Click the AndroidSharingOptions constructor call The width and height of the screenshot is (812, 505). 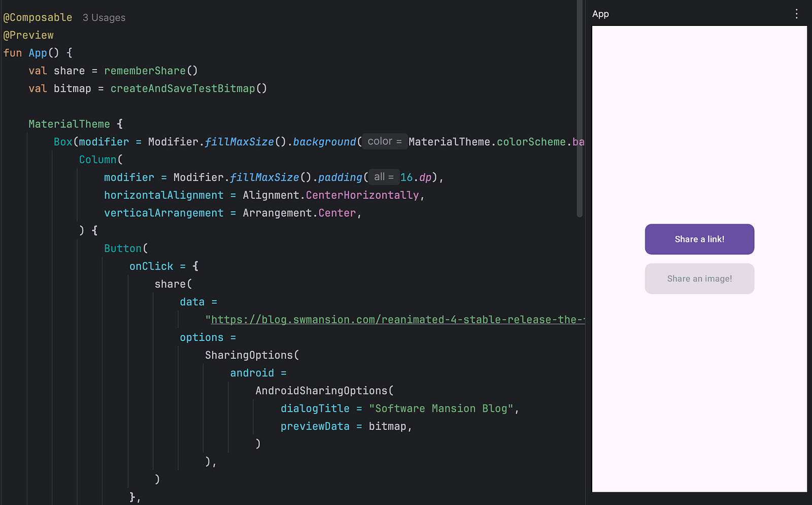pos(321,391)
